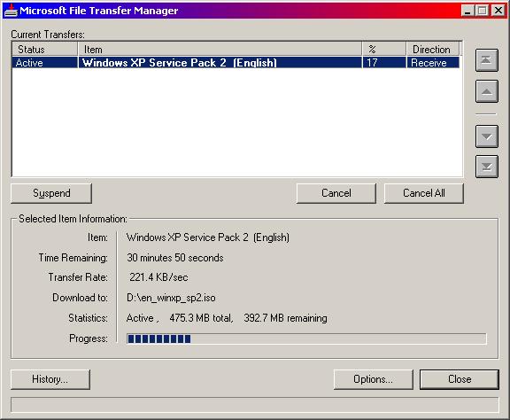
Task: Click the Item column header
Action: point(220,50)
